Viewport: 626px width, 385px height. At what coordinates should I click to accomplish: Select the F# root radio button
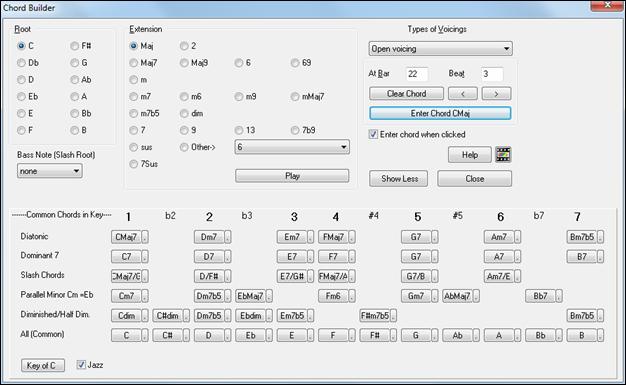81,46
